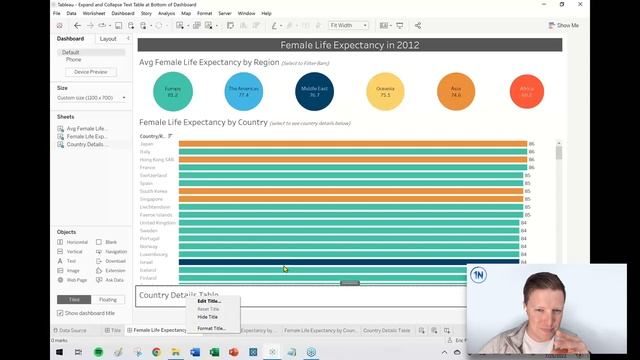This screenshot has width=640, height=360.
Task: Choose Format Title from context menu
Action: 211,328
